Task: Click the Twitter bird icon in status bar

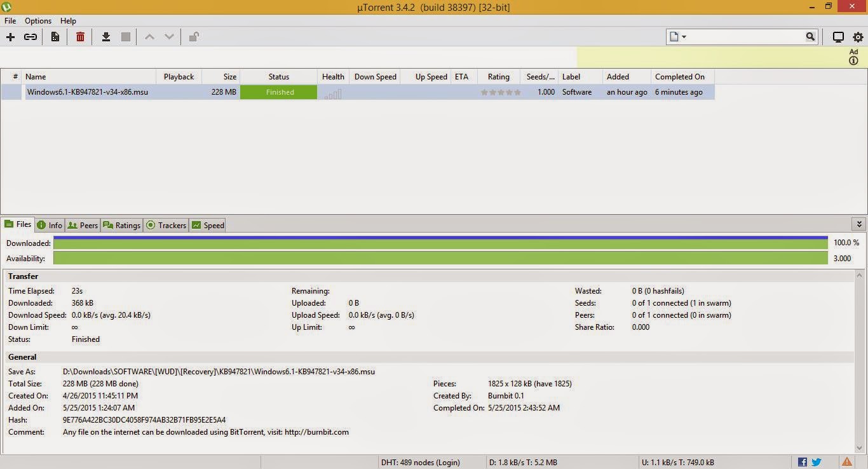Action: click(817, 462)
